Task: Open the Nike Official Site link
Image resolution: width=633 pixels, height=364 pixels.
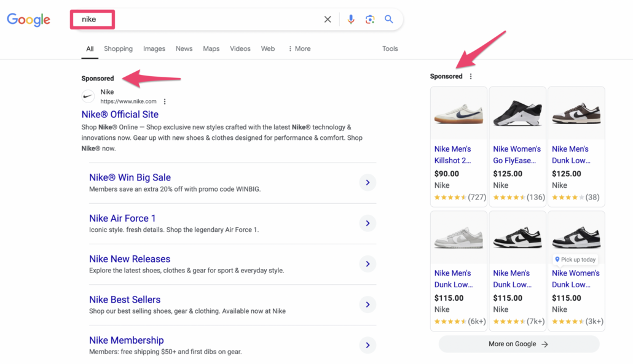Action: pos(120,115)
